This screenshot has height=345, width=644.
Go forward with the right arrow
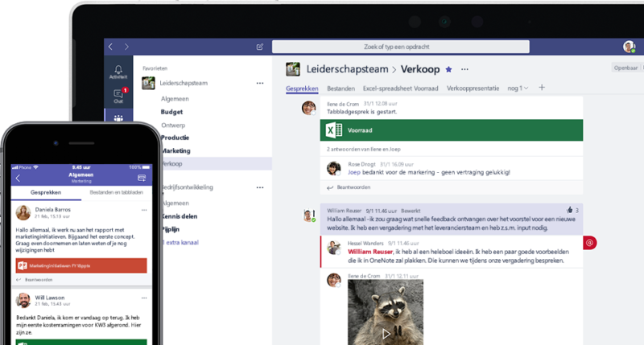126,47
